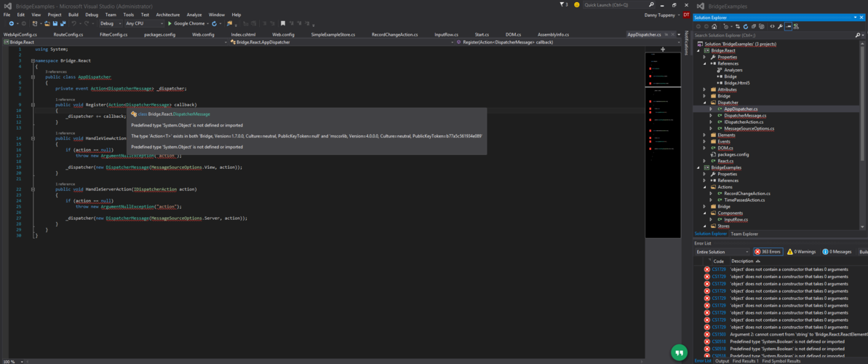868x364 pixels.
Task: Click View Class Diagram icon in Solution Explorer
Action: coord(796,26)
